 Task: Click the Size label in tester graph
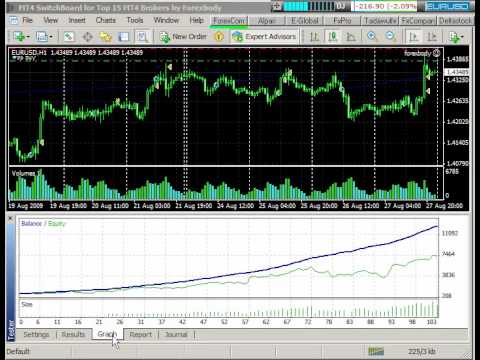pos(27,304)
